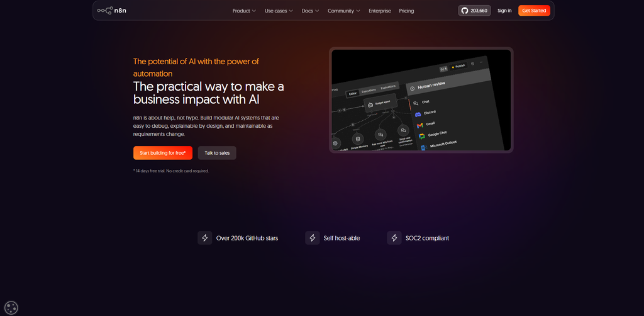644x316 pixels.
Task: Expand the Use cases menu
Action: coord(279,11)
